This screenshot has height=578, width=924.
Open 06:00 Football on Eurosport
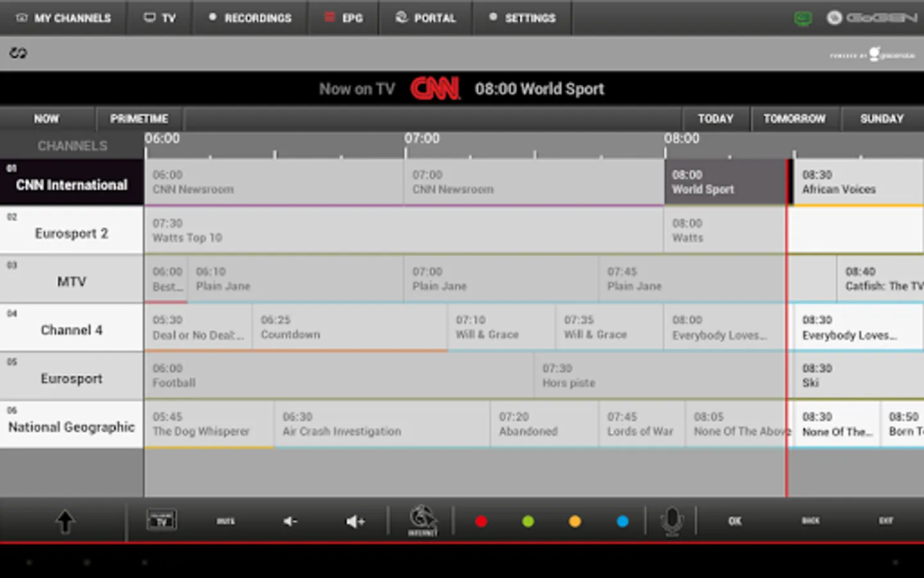pos(339,376)
